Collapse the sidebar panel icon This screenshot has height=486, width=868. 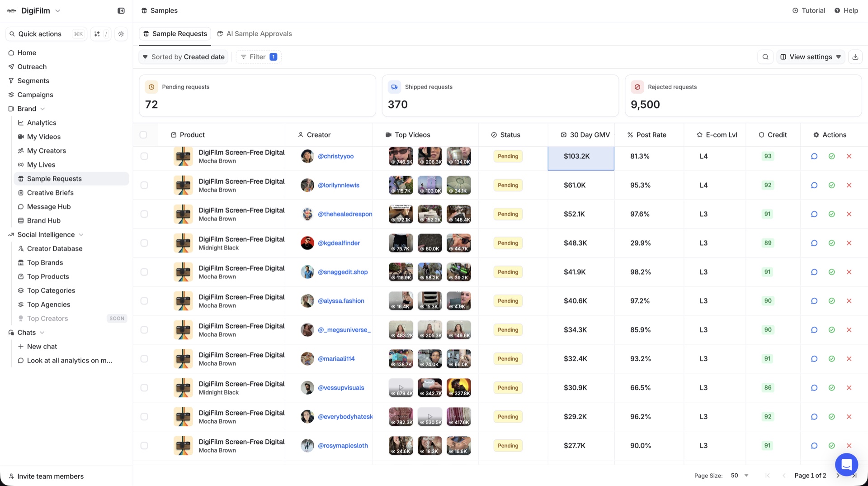tap(121, 11)
